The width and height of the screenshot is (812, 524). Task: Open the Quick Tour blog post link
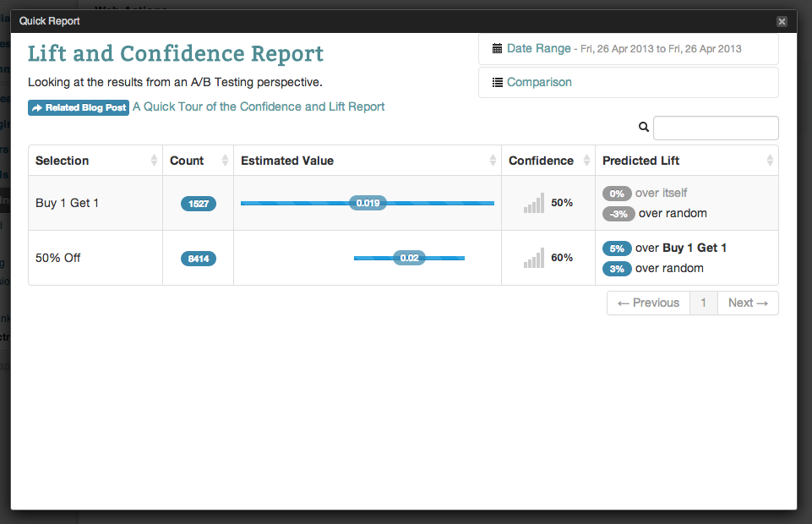pyautogui.click(x=259, y=107)
